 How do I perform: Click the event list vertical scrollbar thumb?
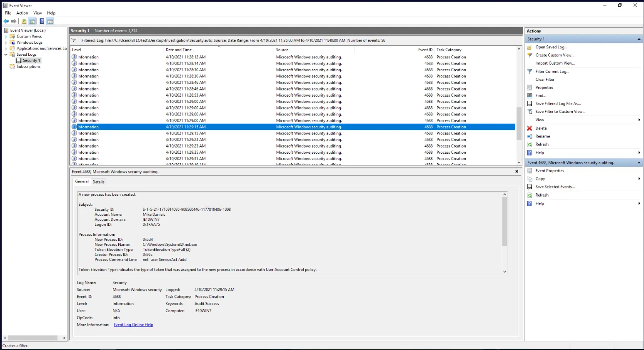click(x=519, y=124)
